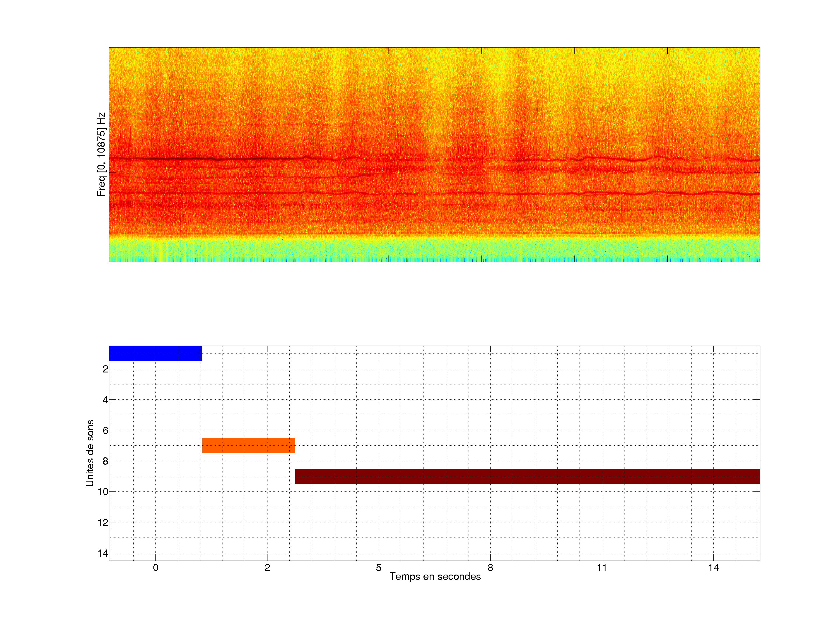Click the y-axis tick label 12

point(103,523)
